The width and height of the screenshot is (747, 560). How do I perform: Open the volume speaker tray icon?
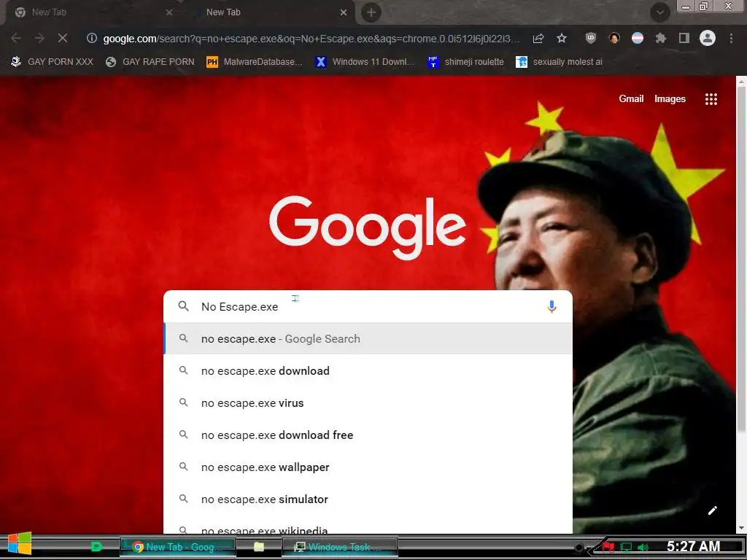point(643,548)
